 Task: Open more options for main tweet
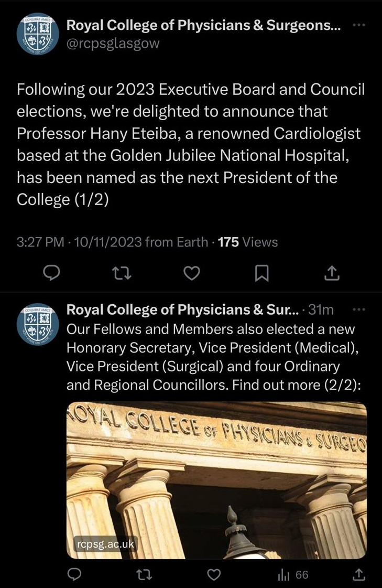pos(358,25)
